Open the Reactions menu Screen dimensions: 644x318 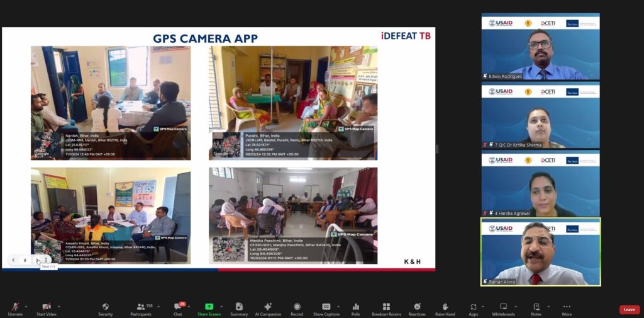coord(417,308)
